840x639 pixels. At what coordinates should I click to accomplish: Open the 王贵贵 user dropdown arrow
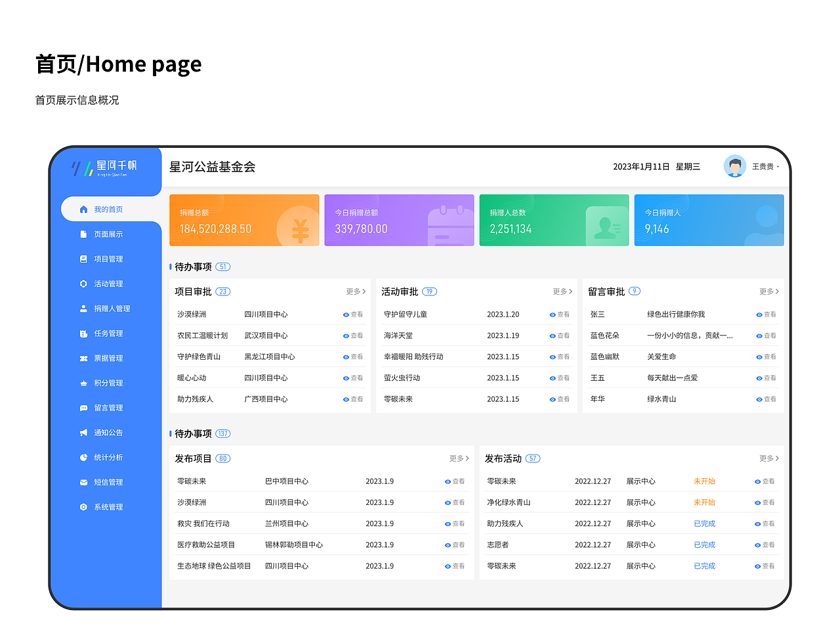tap(778, 167)
